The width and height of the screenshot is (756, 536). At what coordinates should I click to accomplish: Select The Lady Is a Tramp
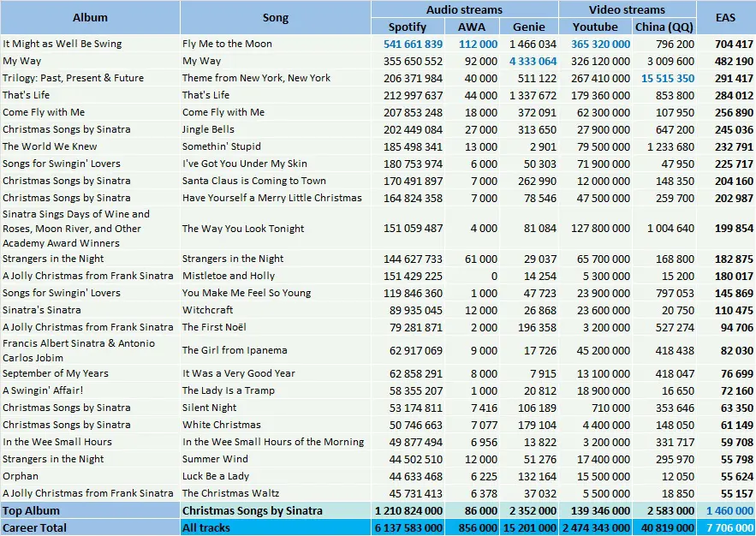pos(229,390)
